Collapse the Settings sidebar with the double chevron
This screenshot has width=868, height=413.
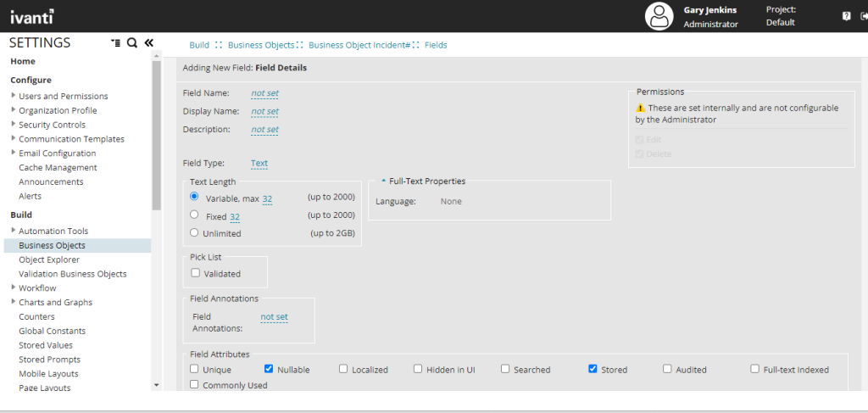click(x=148, y=42)
